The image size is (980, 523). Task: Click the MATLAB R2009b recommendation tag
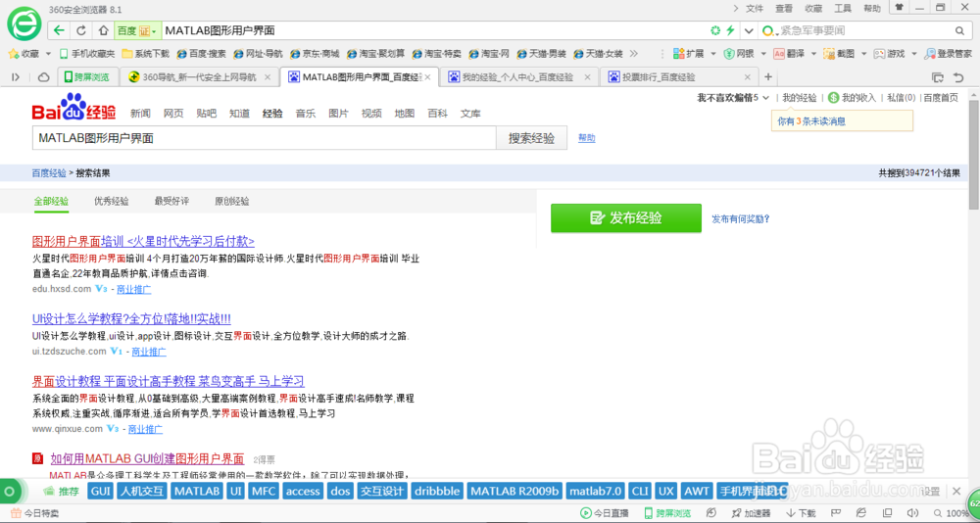[x=515, y=491]
